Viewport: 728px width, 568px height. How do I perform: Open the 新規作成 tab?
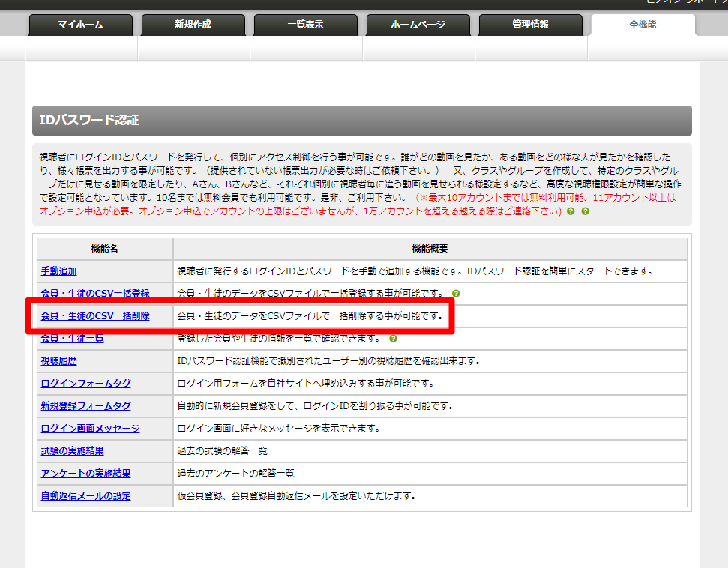(x=193, y=25)
